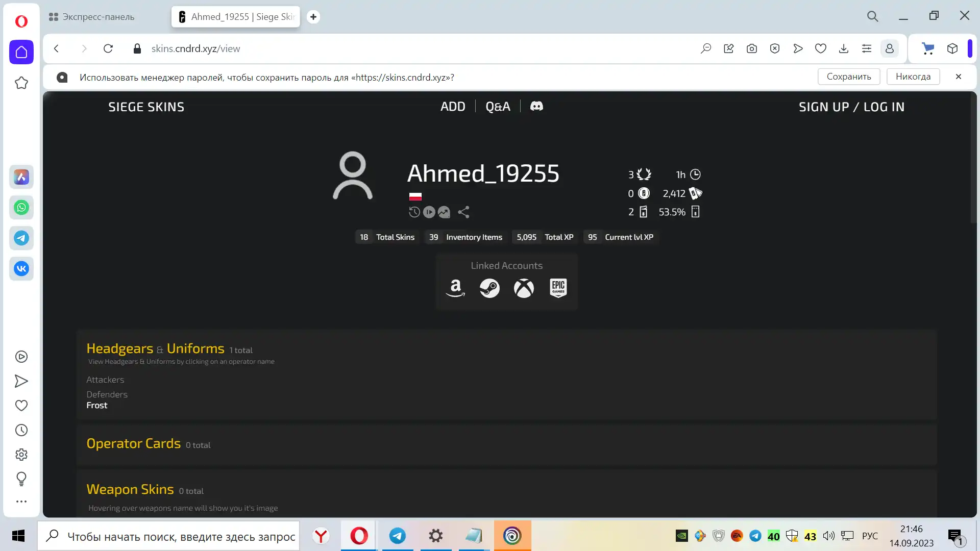Open the shopping cart icon in toolbar
Screen dimensions: 980x551
pos(928,48)
